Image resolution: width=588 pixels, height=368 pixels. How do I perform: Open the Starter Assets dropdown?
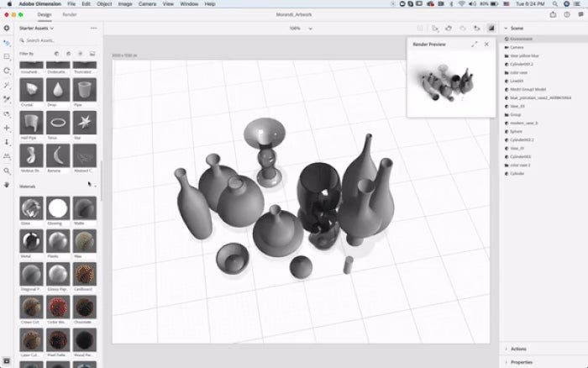point(36,28)
